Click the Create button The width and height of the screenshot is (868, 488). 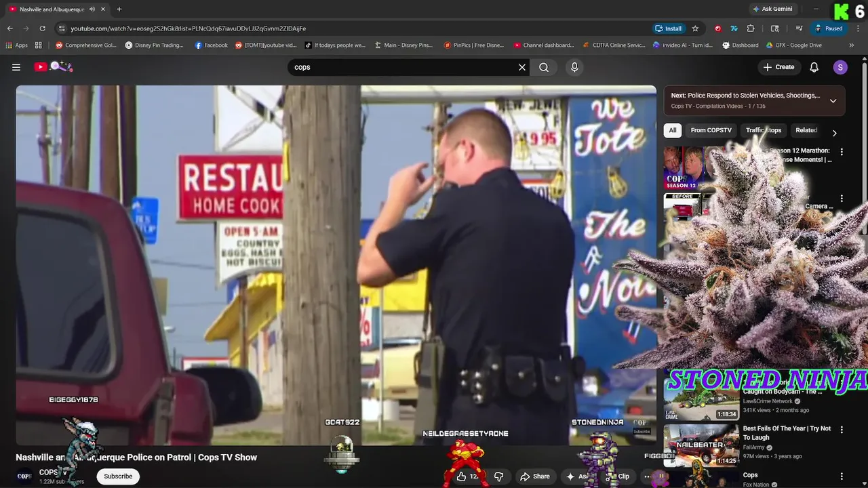778,67
